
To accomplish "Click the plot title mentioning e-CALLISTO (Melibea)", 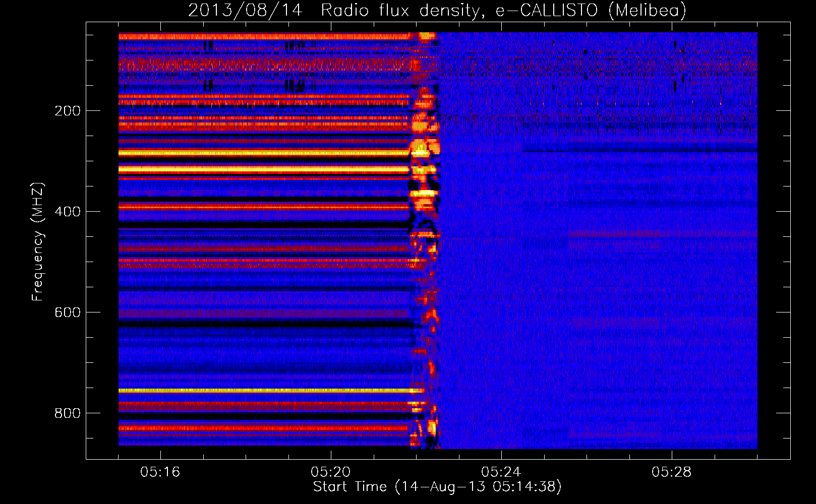I will (437, 11).
